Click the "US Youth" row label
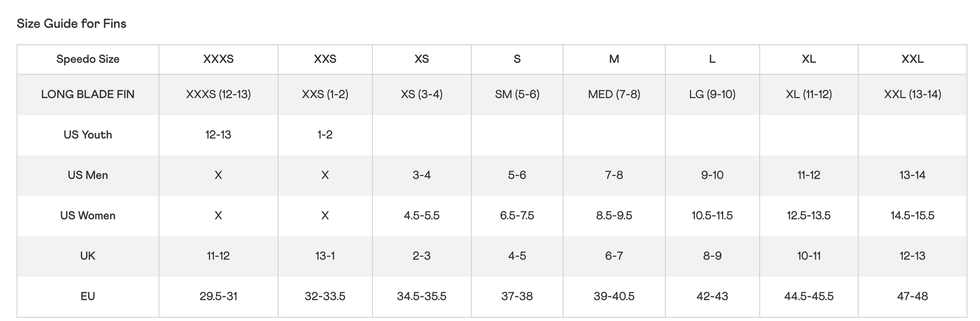Image resolution: width=980 pixels, height=321 pixels. pos(88,134)
